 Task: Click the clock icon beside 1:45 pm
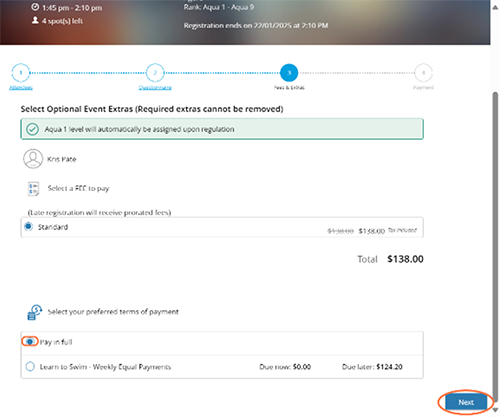click(x=35, y=7)
